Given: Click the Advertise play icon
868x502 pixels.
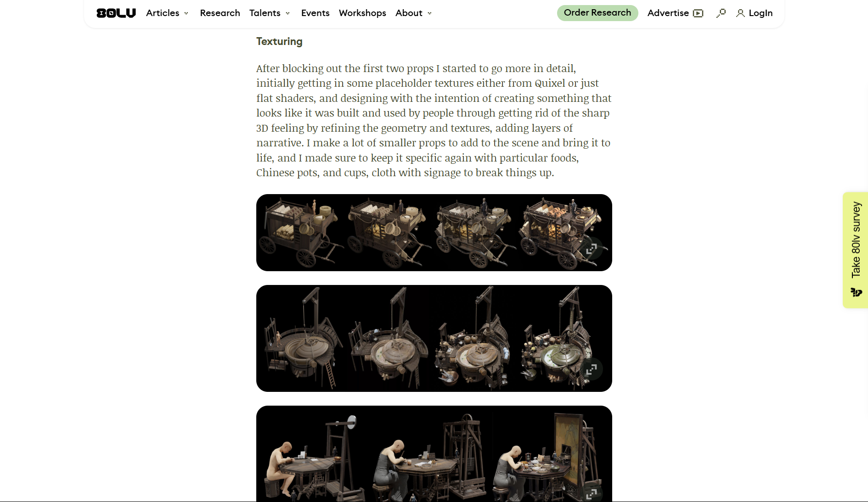Looking at the screenshot, I should 698,13.
